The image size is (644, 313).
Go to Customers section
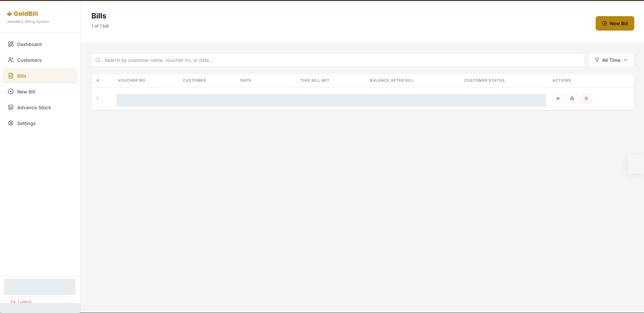pos(40,60)
